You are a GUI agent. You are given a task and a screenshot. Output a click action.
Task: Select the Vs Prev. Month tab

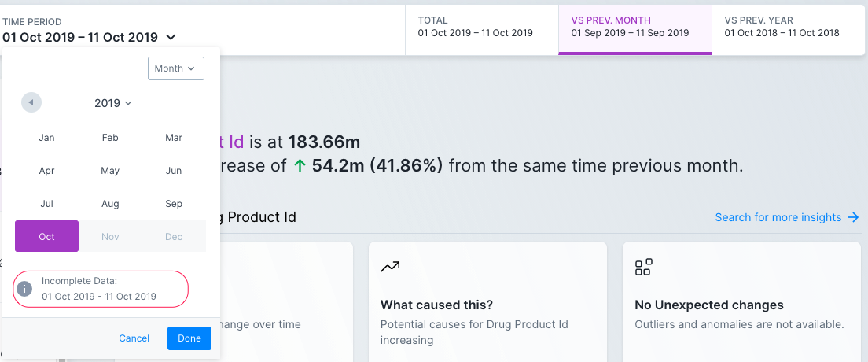[634, 27]
